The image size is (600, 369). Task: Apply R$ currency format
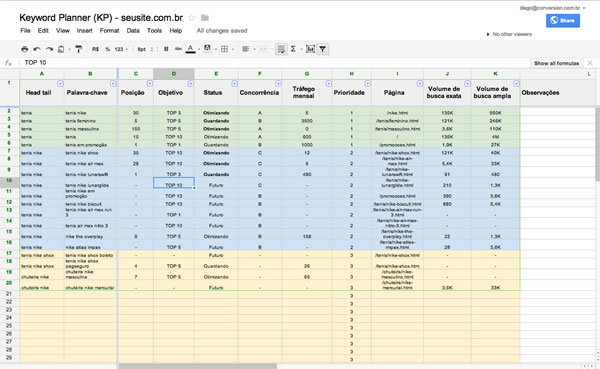(x=95, y=49)
